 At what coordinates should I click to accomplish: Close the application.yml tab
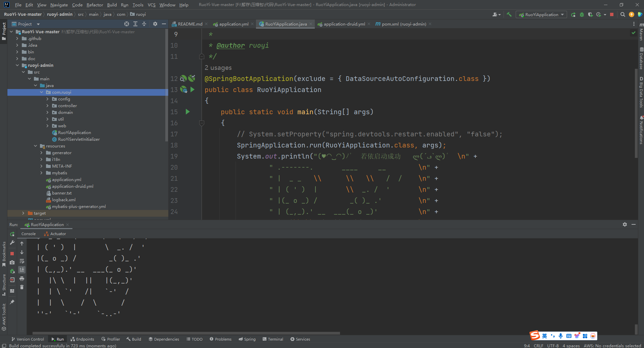252,24
